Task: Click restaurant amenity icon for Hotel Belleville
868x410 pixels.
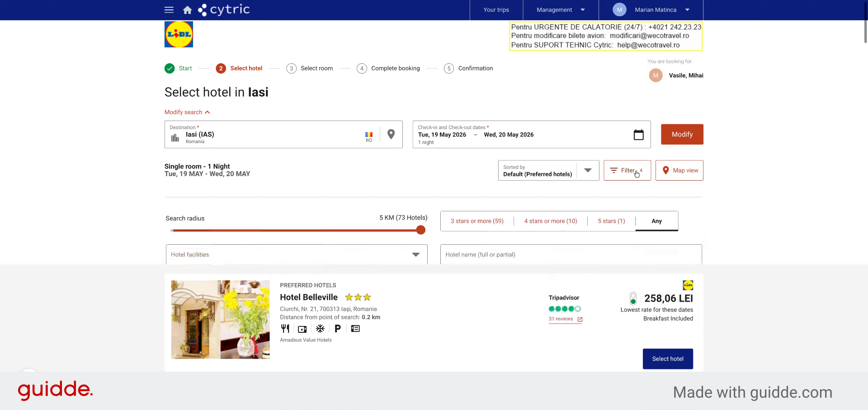Action: tap(285, 329)
